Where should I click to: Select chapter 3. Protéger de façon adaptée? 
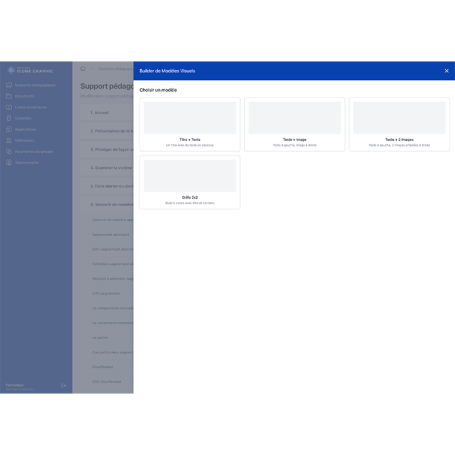(107, 149)
